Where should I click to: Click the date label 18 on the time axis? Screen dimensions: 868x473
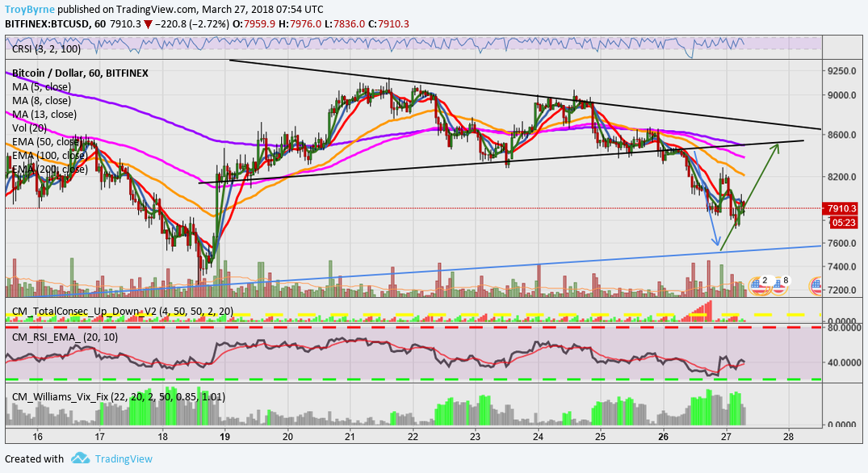162,436
